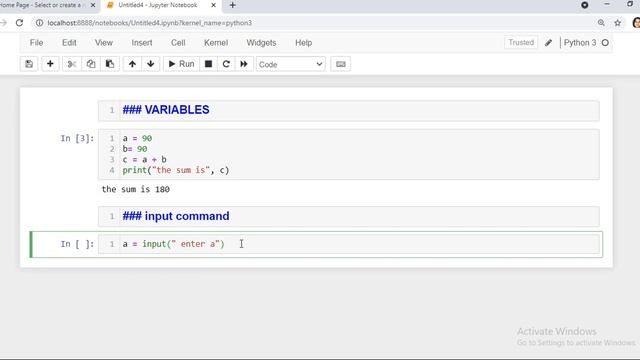Click code line 'c = a + b'
The height and width of the screenshot is (360, 640).
tap(144, 160)
